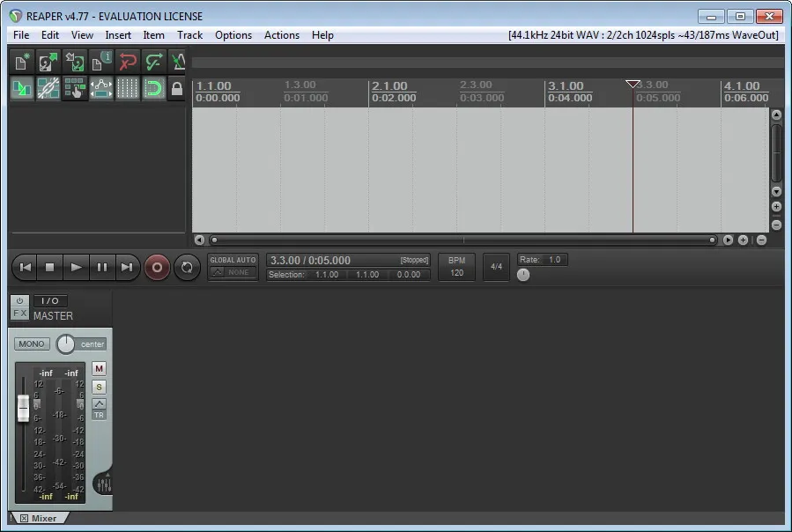Mute the master track with M button
This screenshot has height=532, width=792.
pos(99,369)
